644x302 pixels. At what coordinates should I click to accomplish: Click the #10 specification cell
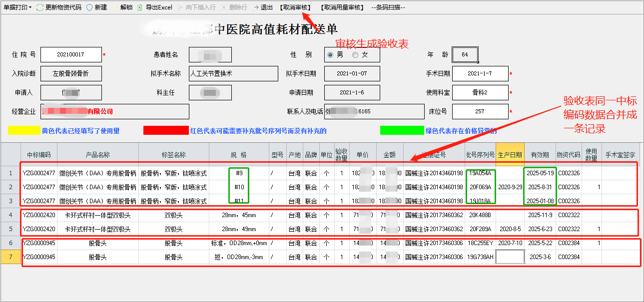click(x=239, y=187)
